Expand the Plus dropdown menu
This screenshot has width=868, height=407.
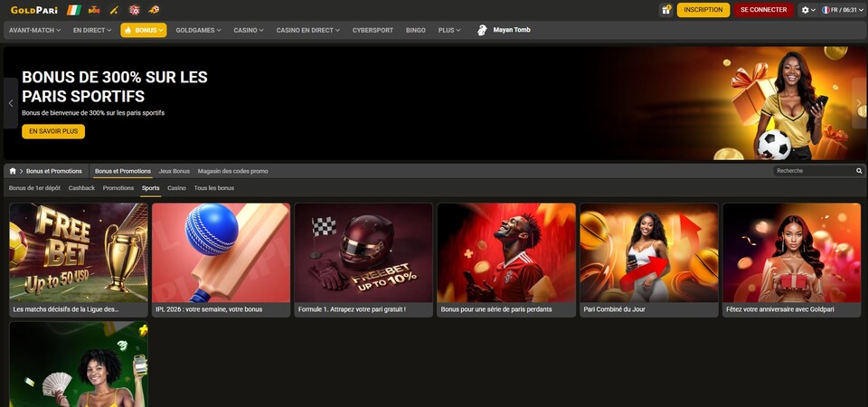[449, 31]
